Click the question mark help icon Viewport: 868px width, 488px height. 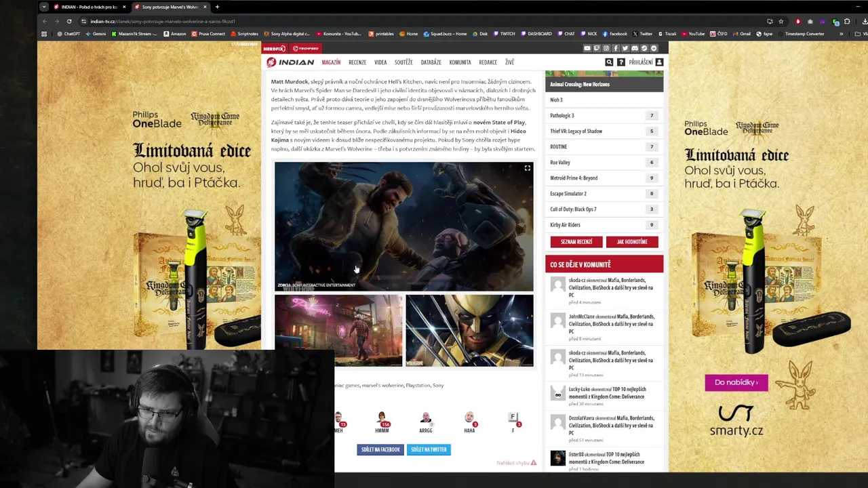pos(620,62)
